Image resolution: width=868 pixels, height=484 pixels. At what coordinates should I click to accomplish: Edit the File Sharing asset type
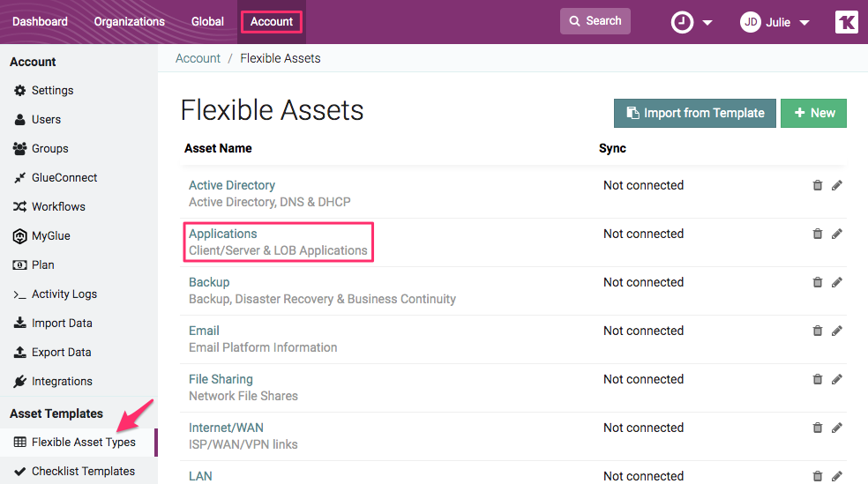pos(837,379)
